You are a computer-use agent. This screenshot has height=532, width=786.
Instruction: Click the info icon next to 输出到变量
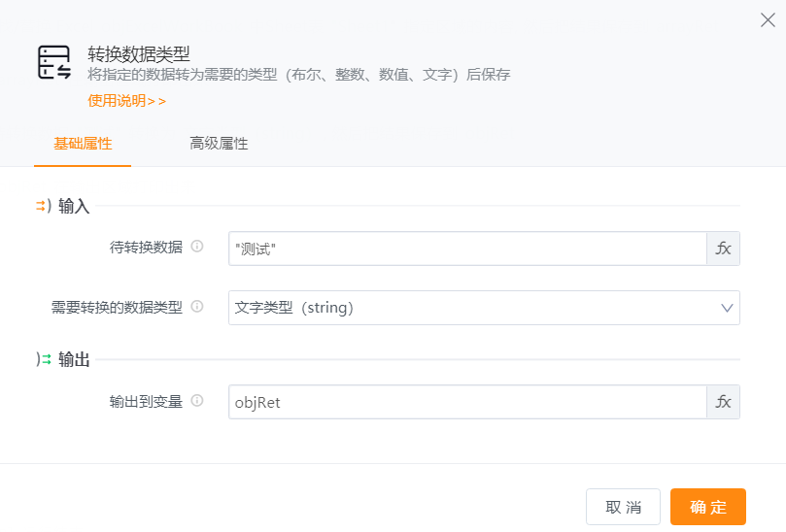point(197,400)
